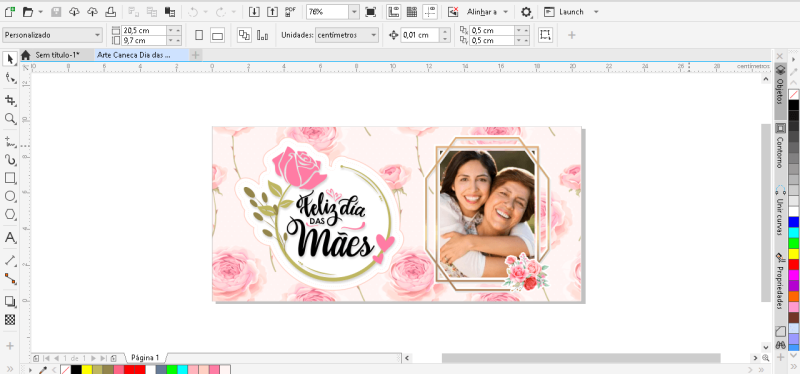Select the Parallel Dimension tool
800x374 pixels.
click(10, 260)
